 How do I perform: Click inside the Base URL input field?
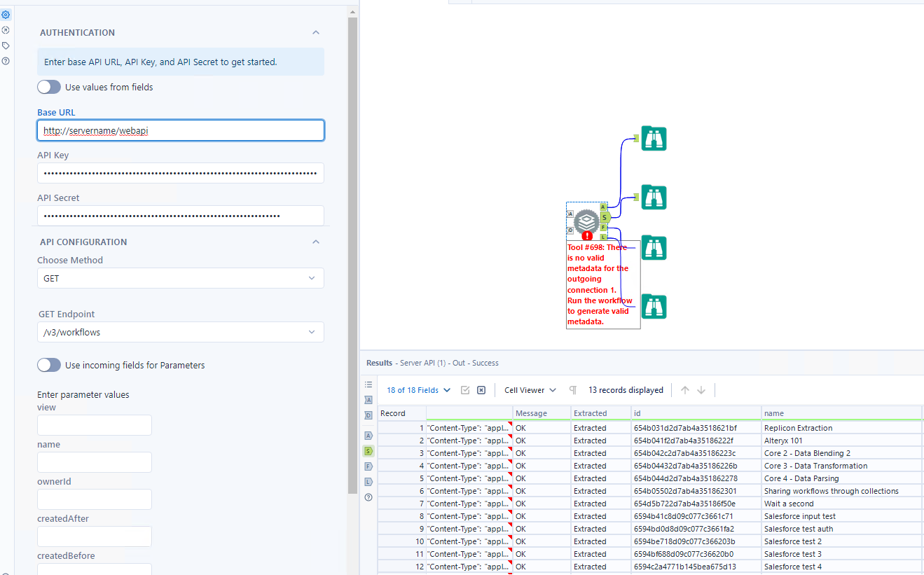(180, 130)
